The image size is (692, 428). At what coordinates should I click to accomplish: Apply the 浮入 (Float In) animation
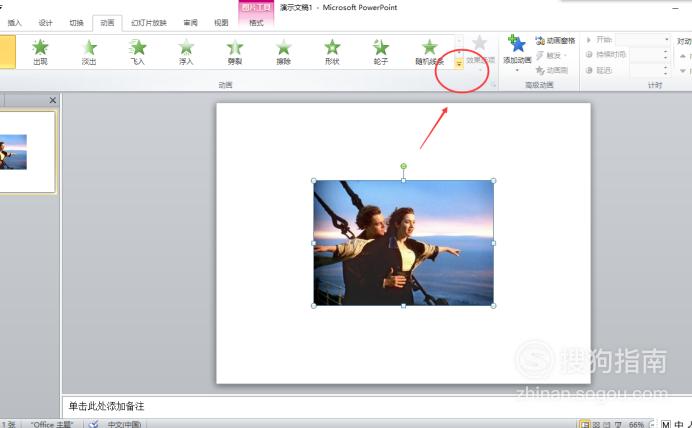(x=186, y=52)
